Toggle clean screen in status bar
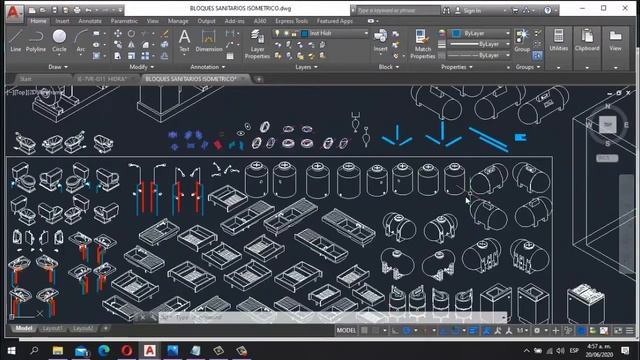The width and height of the screenshot is (640, 360). coord(618,330)
